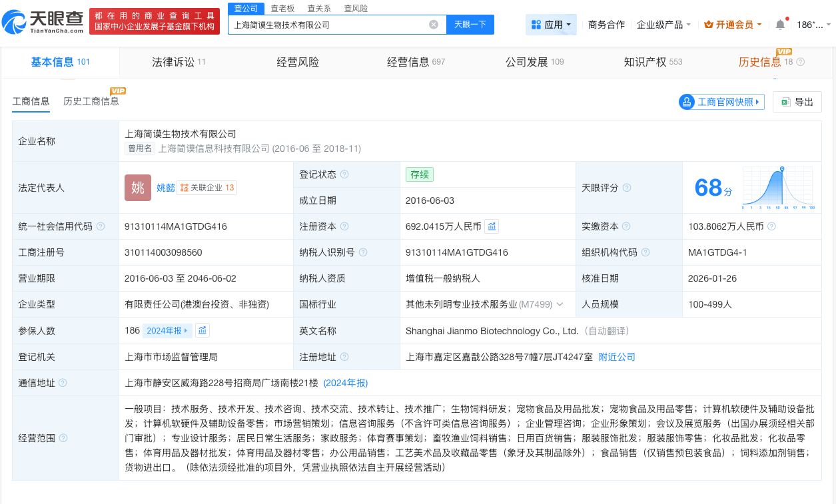Clear the search box with the X icon

point(434,24)
